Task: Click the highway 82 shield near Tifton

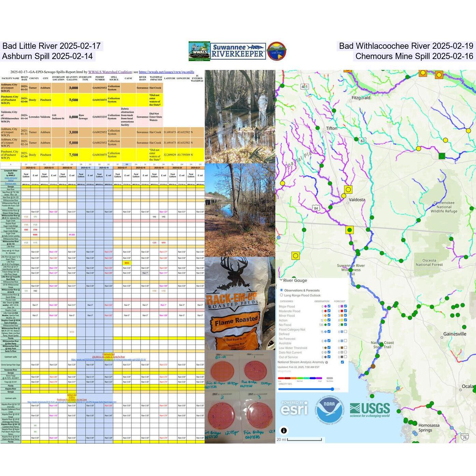Action: [362, 141]
